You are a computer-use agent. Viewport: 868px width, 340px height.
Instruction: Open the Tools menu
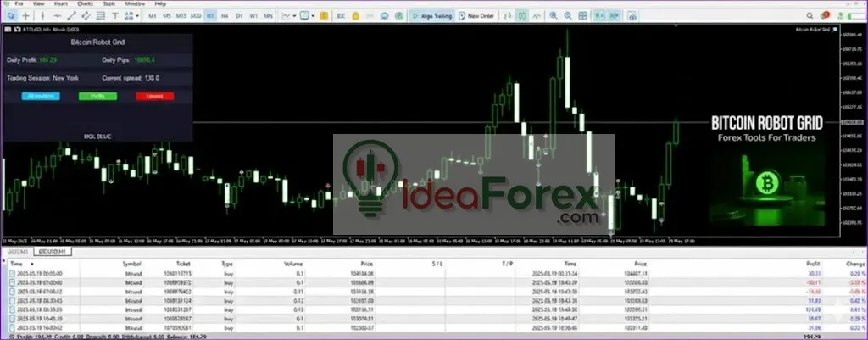coord(109,3)
